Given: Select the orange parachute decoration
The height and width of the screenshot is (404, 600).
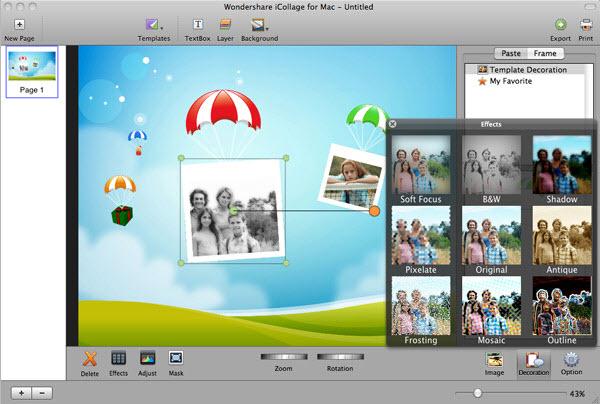Looking at the screenshot, I should click(x=120, y=184).
